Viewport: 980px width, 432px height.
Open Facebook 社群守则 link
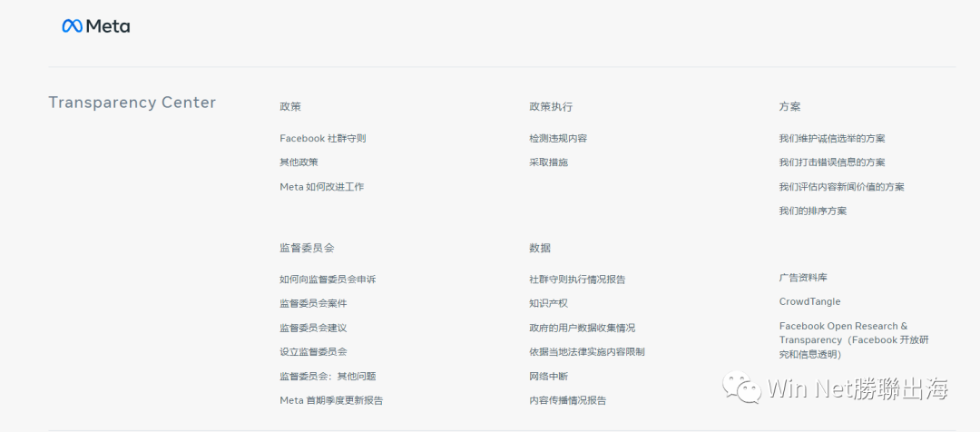(322, 139)
